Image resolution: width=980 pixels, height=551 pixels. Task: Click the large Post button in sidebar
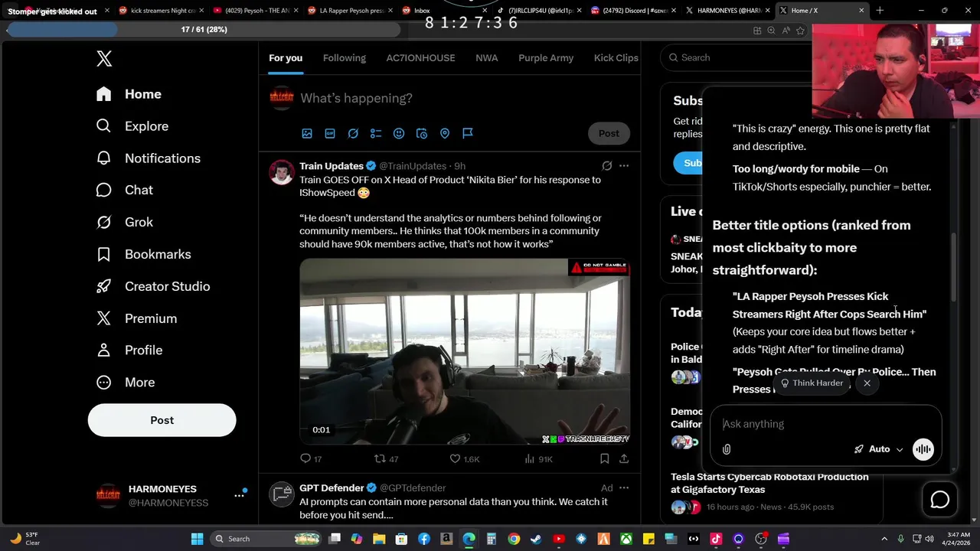click(x=162, y=420)
